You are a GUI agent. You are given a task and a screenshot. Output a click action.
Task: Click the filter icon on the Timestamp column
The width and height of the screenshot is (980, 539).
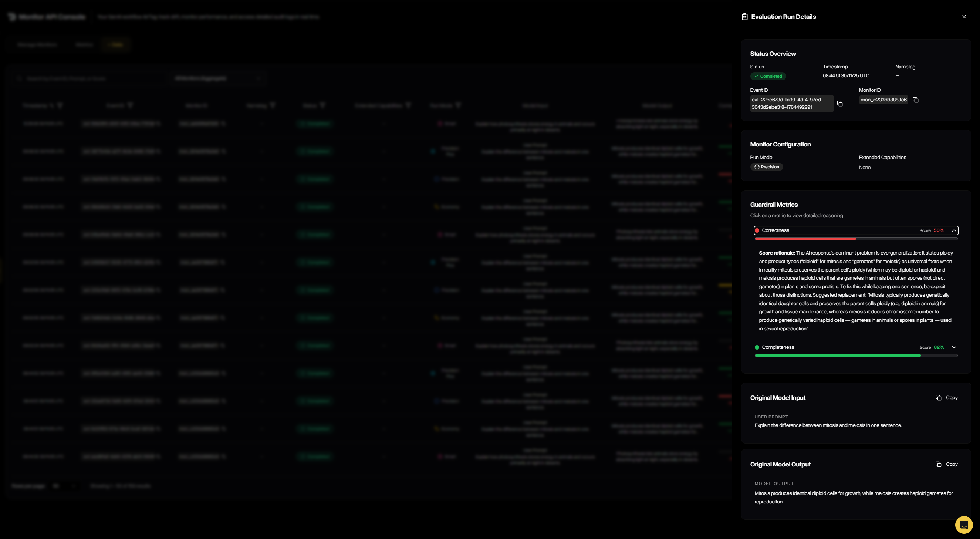coord(60,105)
